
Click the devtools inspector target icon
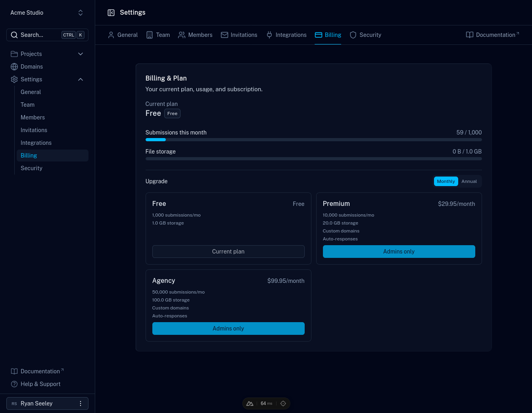[283, 403]
